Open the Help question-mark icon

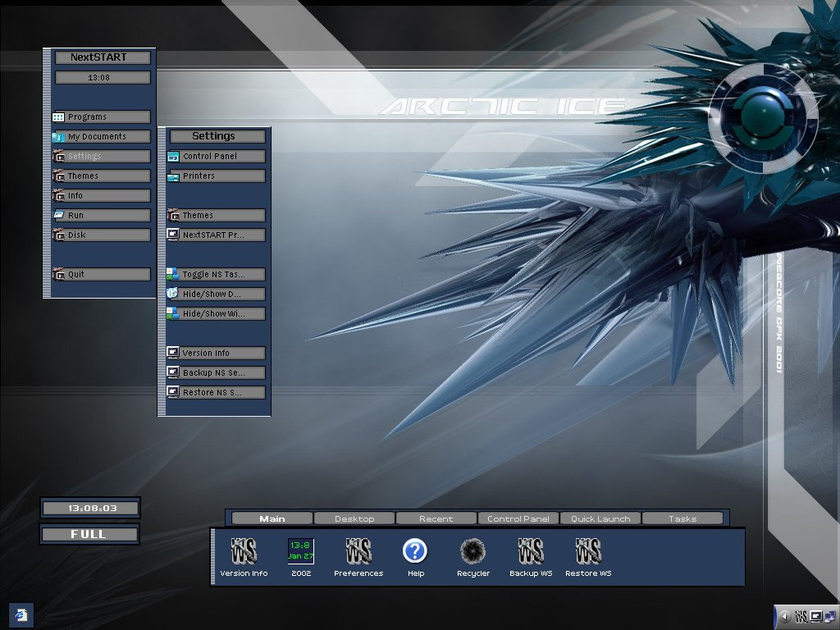[415, 551]
